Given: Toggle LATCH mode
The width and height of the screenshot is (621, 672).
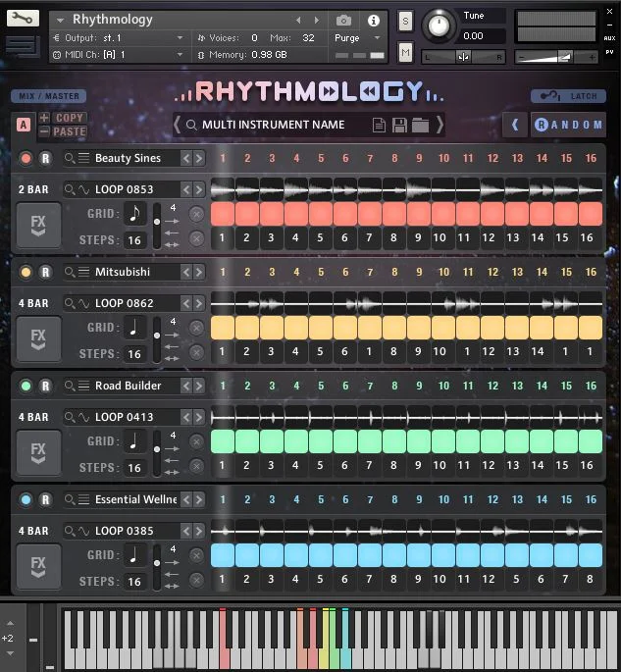Looking at the screenshot, I should (x=568, y=96).
